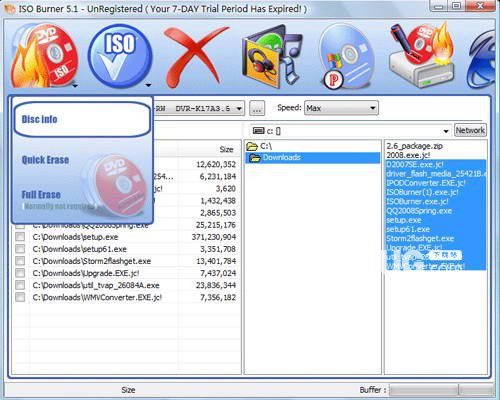
Task: Tick the checkbox for Storm2flashget.exe row
Action: tap(20, 261)
